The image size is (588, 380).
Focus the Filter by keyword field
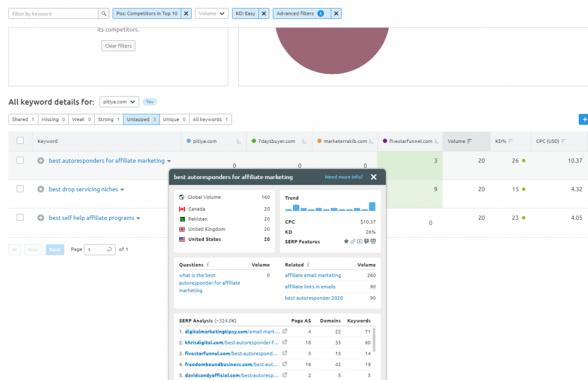53,14
